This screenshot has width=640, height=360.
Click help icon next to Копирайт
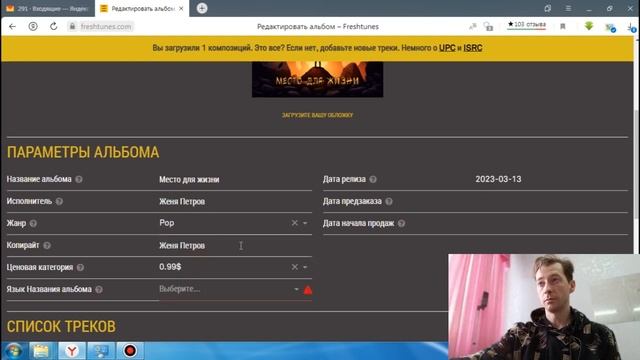(x=47, y=245)
